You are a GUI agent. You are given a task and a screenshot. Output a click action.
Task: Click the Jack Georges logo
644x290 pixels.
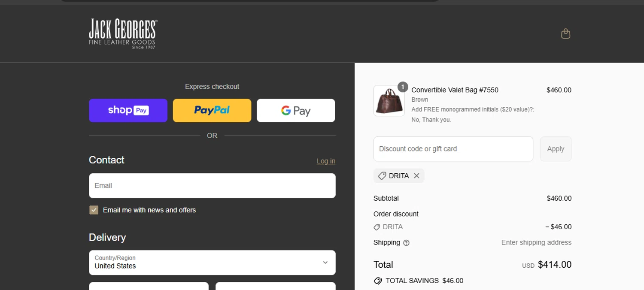123,34
